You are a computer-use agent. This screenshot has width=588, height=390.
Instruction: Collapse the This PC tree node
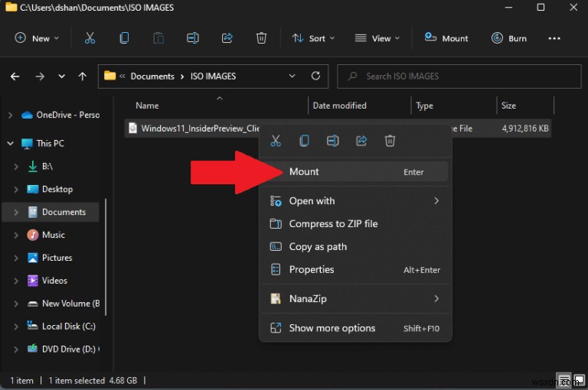pos(11,143)
